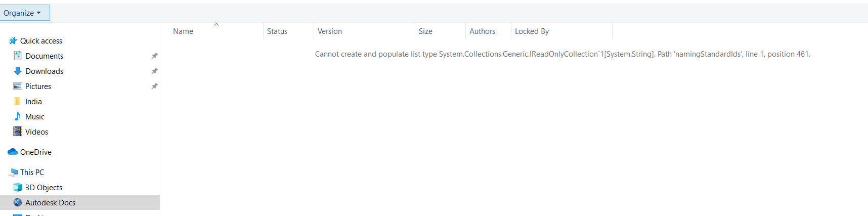This screenshot has width=868, height=216.
Task: Select This PC in the navigation pane
Action: [32, 172]
